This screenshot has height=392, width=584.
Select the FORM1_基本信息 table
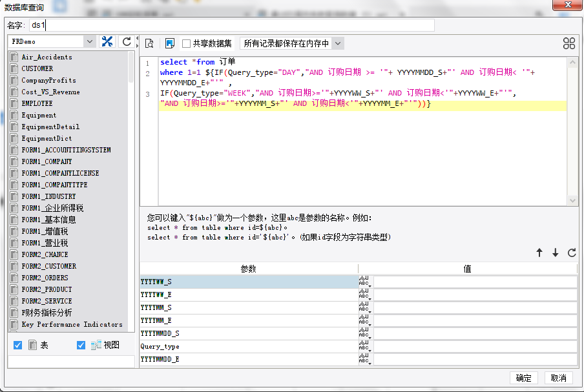[48, 220]
